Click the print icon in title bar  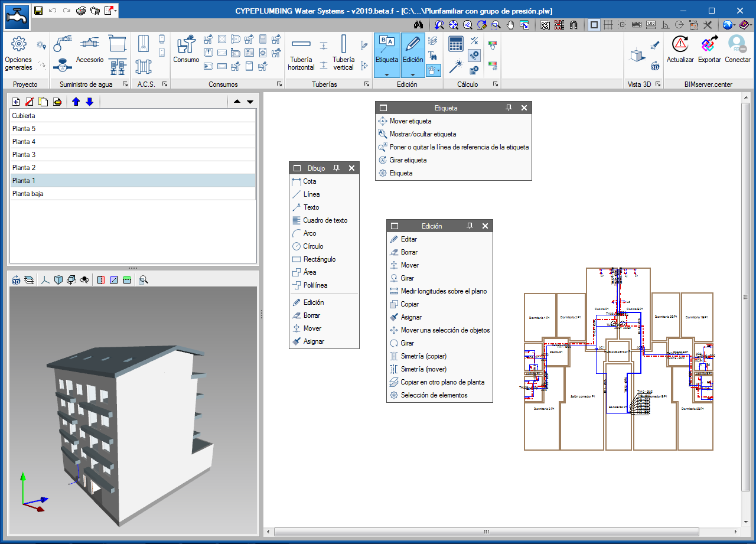coord(82,11)
